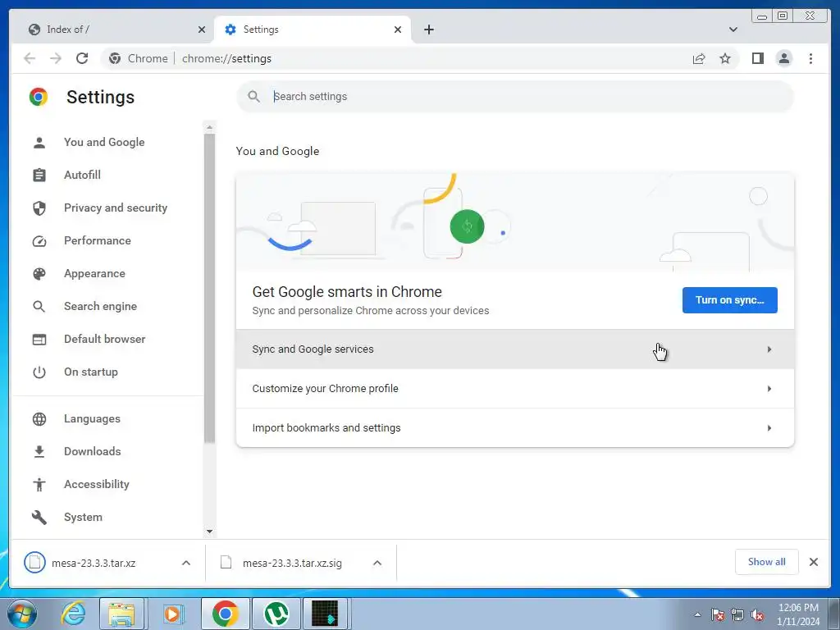Open Default browser settings
This screenshot has height=630, width=840.
pos(104,339)
